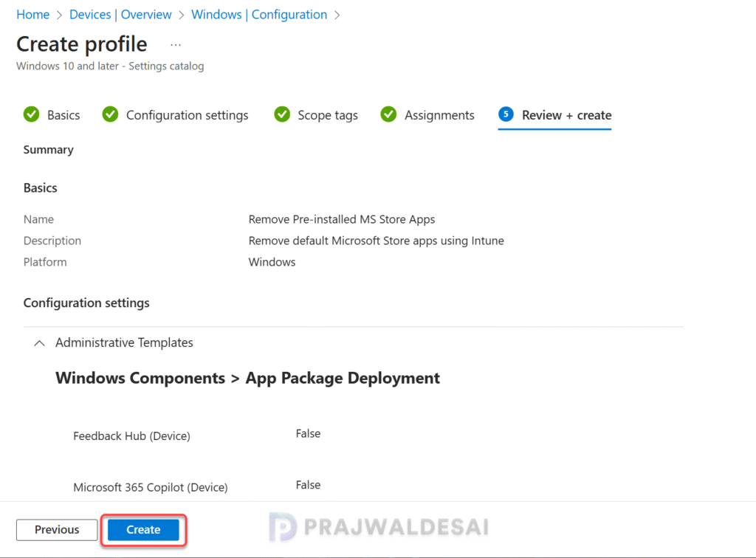Click the 'Administrative Templates' label
Image resolution: width=756 pixels, height=558 pixels.
124,342
